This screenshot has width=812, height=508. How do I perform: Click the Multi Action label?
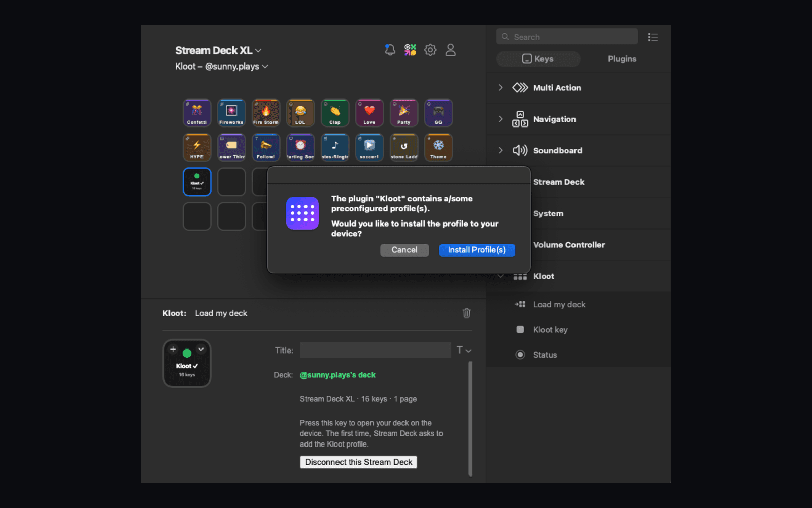point(557,88)
